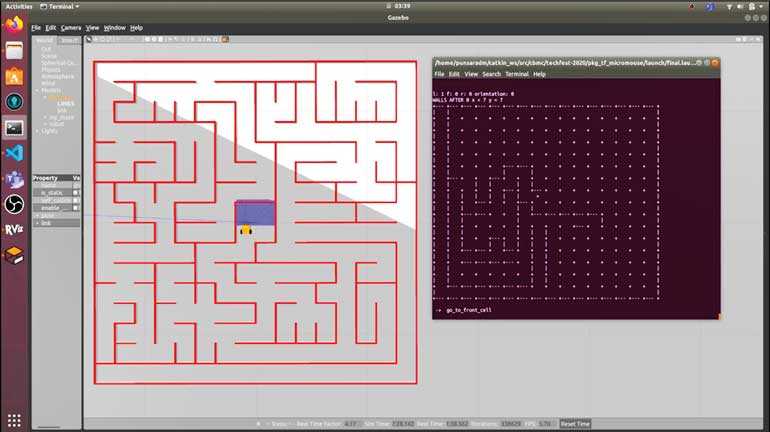Launch Microsoft Teams from the dock
Image resolution: width=770 pixels, height=432 pixels.
(x=14, y=179)
